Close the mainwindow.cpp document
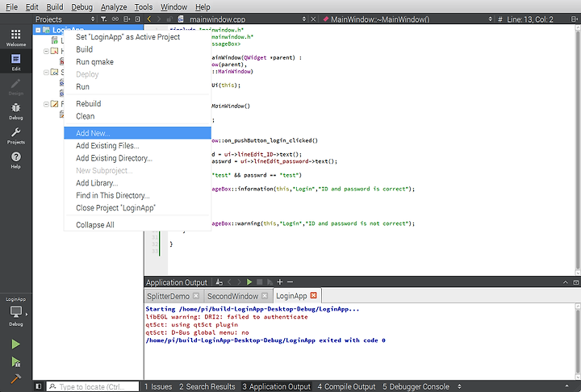The width and height of the screenshot is (581, 392). pyautogui.click(x=313, y=19)
